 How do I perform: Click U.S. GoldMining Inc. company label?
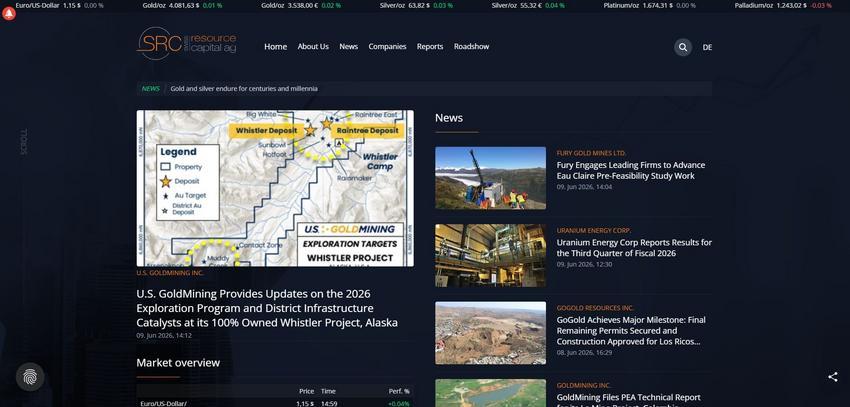pos(170,273)
